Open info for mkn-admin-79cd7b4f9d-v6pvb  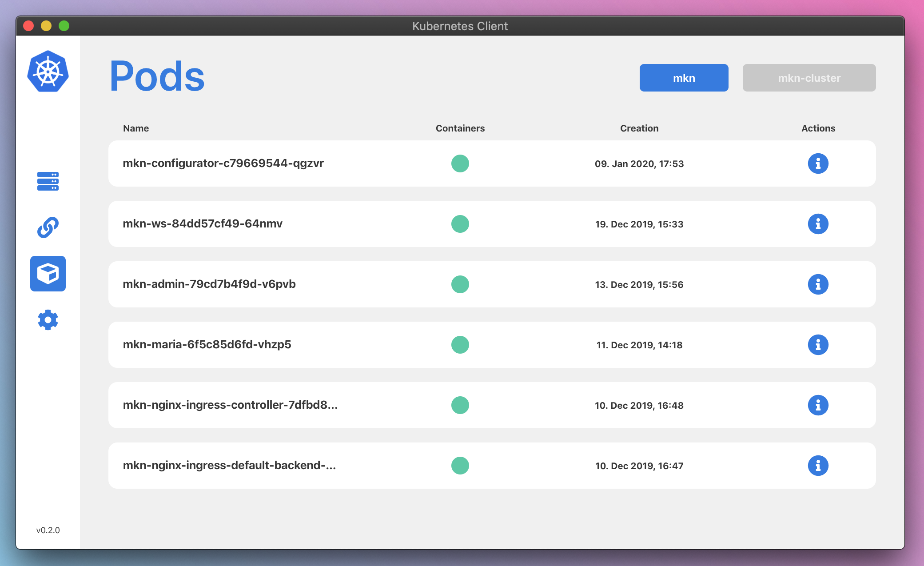point(818,284)
